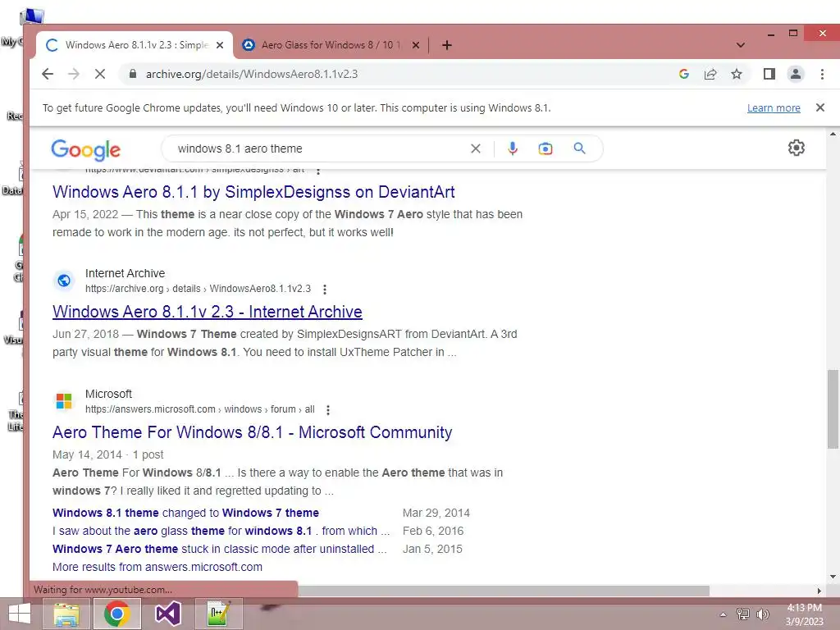Image resolution: width=840 pixels, height=630 pixels.
Task: Open more options for Internet Archive result
Action: (325, 290)
